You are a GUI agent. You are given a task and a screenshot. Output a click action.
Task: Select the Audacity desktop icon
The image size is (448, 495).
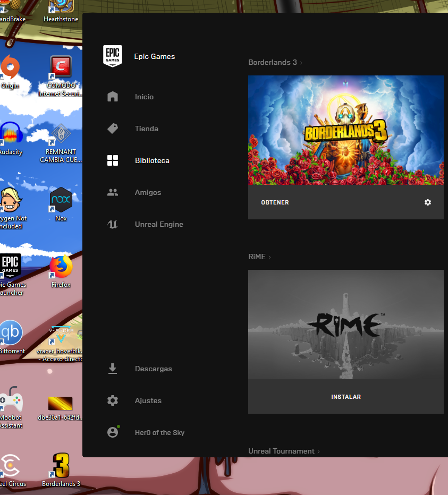11,139
